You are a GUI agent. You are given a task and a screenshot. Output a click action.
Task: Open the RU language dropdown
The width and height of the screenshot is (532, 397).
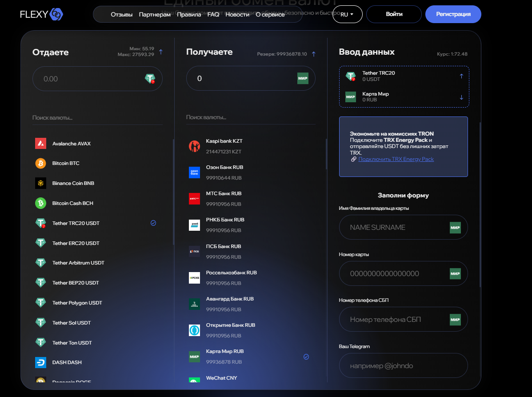[x=348, y=14]
